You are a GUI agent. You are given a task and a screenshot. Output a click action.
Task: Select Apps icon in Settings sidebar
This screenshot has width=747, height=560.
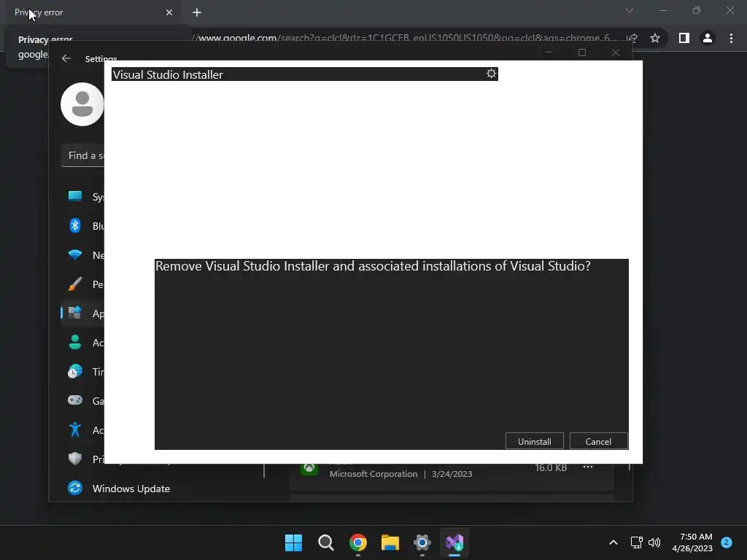click(75, 313)
